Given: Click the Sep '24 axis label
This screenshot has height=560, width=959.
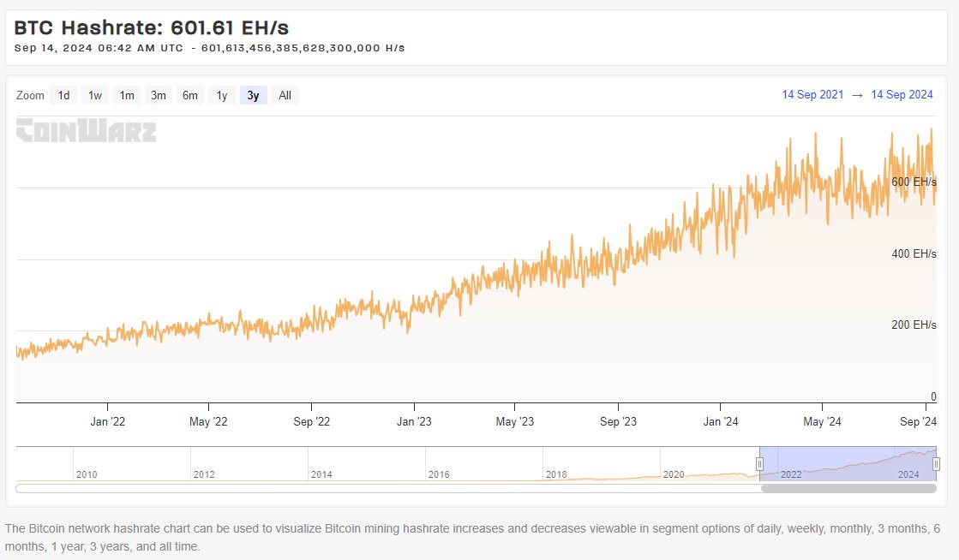Looking at the screenshot, I should point(918,422).
